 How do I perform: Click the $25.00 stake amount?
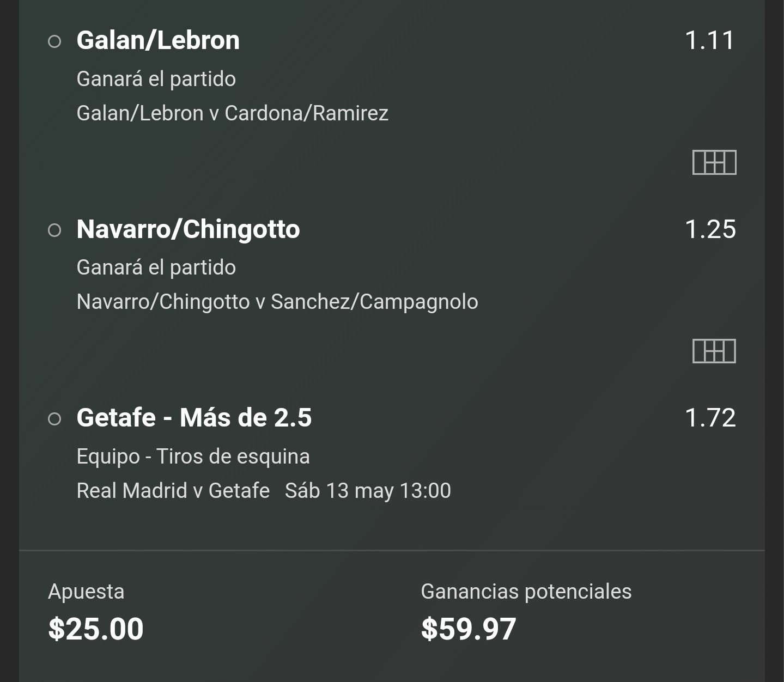pyautogui.click(x=96, y=629)
